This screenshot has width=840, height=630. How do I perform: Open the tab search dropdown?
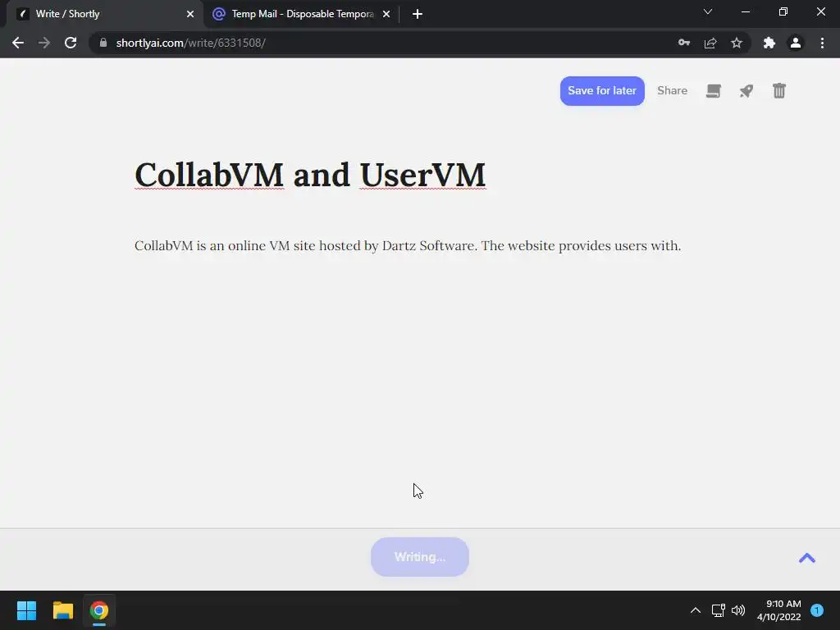pos(708,11)
